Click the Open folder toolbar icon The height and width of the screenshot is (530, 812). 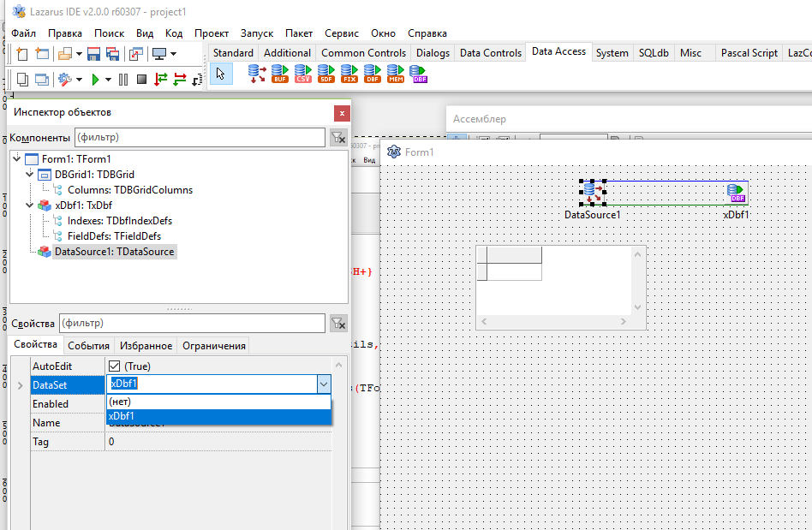(65, 54)
